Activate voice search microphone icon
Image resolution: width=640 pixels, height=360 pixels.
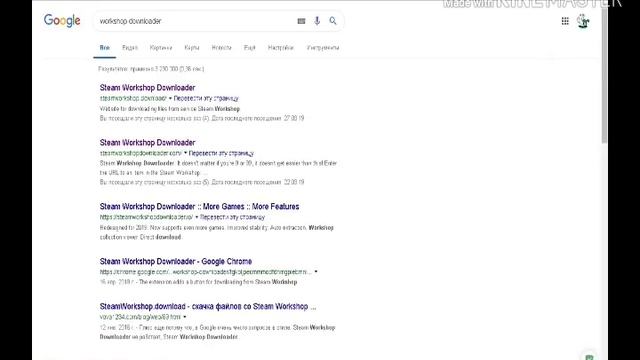[317, 21]
